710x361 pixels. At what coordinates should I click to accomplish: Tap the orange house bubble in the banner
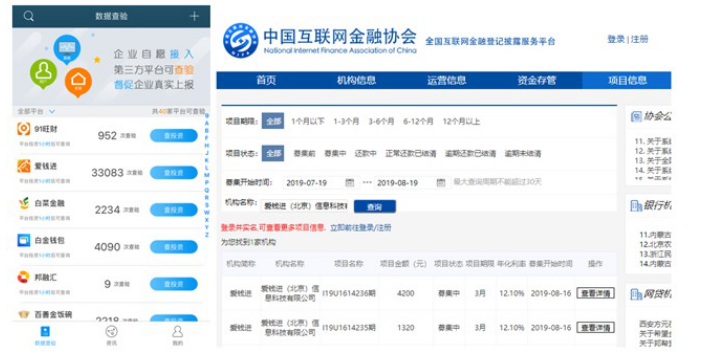pyautogui.click(x=78, y=82)
